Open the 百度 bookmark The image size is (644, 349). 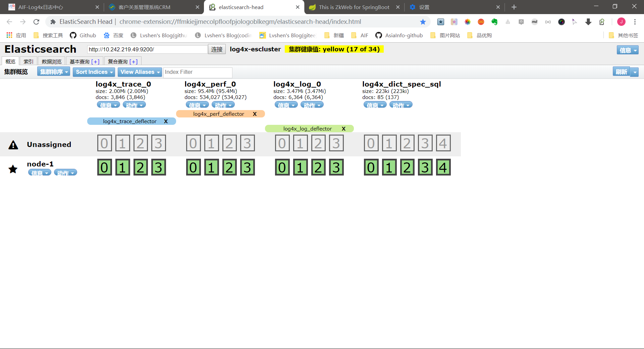click(x=113, y=35)
